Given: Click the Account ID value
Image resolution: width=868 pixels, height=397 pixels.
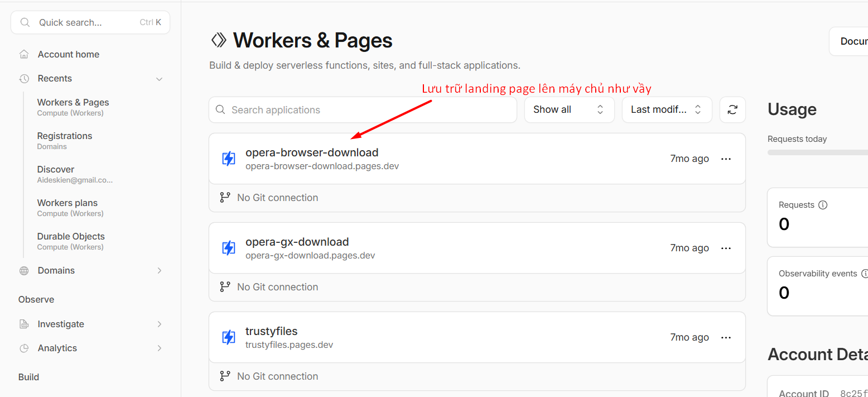Looking at the screenshot, I should pyautogui.click(x=854, y=394).
